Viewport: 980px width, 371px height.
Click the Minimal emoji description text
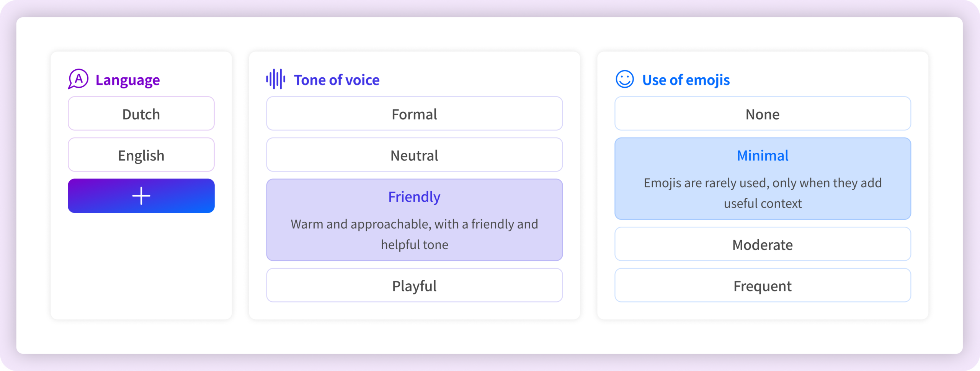click(x=762, y=193)
